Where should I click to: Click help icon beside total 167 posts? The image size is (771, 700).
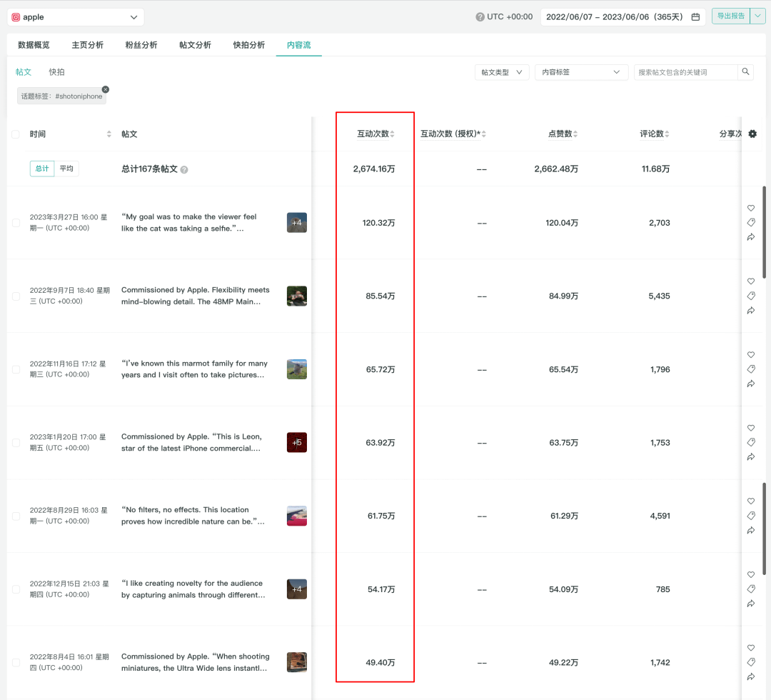click(184, 170)
